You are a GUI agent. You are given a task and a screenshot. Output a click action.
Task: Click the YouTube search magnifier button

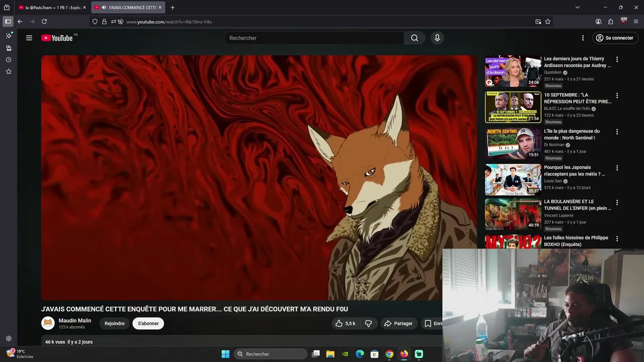[x=415, y=38]
